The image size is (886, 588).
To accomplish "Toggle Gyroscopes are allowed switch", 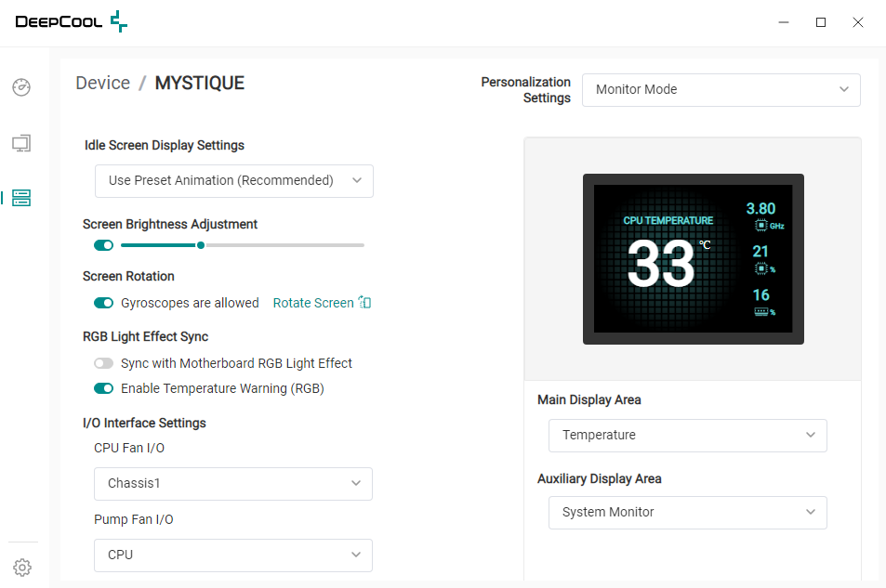I will coord(103,303).
